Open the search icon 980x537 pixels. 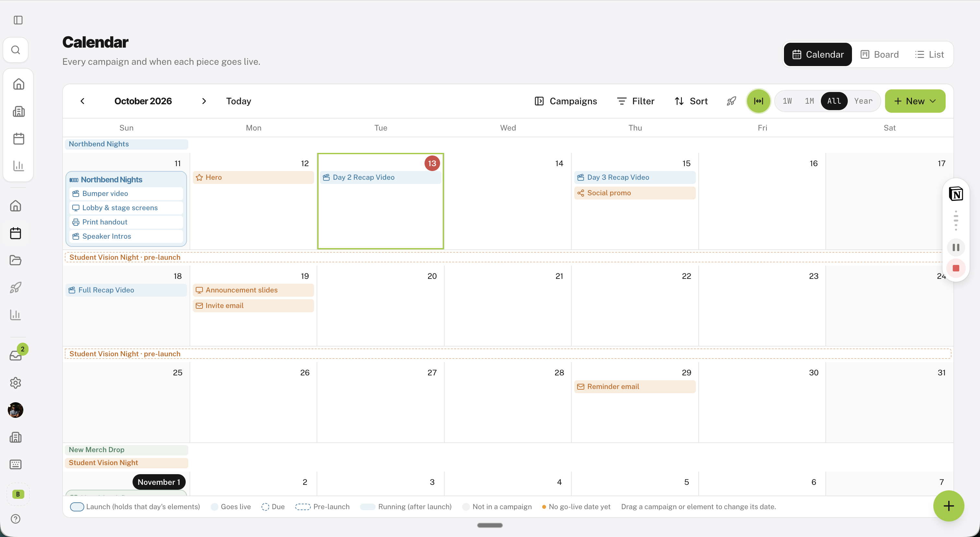coord(16,50)
